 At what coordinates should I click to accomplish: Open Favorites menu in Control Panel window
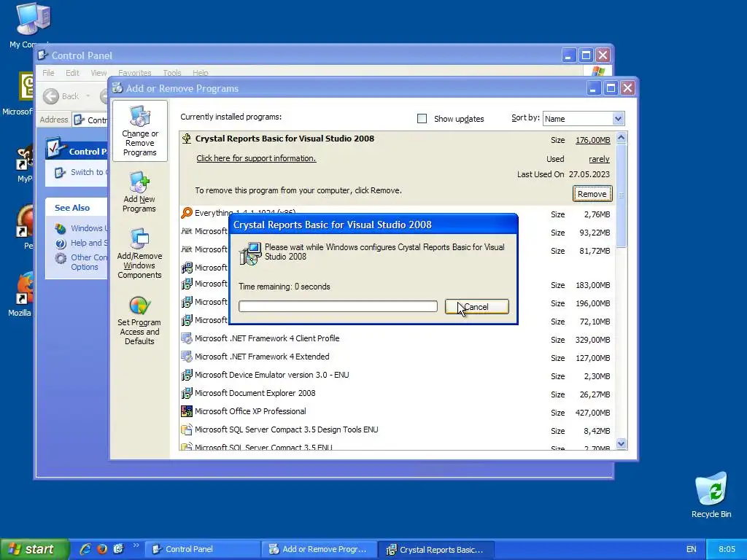(x=135, y=73)
